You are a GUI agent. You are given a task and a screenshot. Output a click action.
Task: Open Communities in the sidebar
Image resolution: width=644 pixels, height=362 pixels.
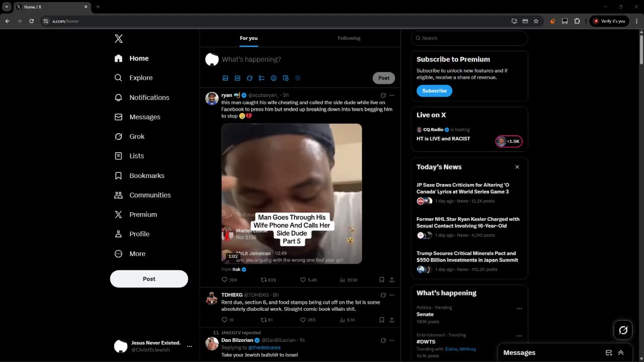[x=142, y=195]
